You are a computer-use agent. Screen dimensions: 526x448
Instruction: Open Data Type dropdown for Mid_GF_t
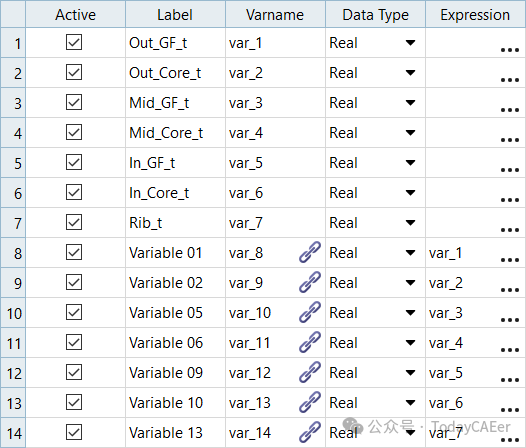click(410, 103)
